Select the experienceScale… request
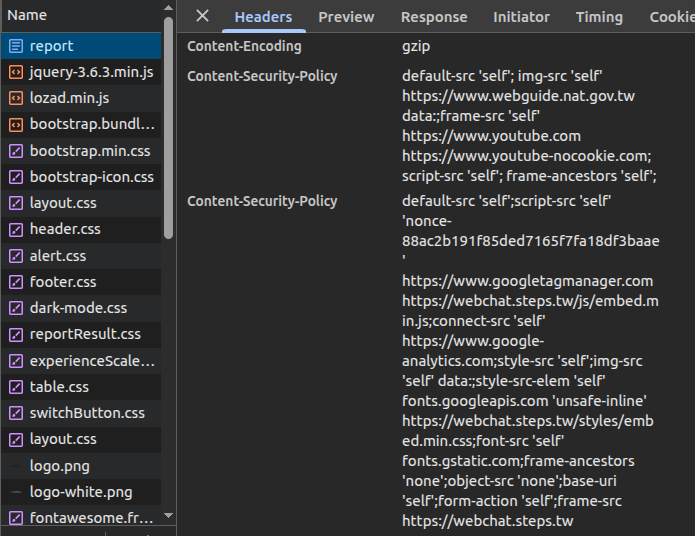This screenshot has height=536, width=695. 82,361
